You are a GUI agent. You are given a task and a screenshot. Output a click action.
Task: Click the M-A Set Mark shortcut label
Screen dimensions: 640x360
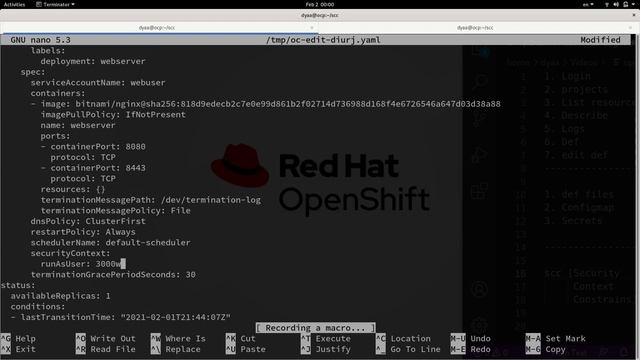coord(556,339)
